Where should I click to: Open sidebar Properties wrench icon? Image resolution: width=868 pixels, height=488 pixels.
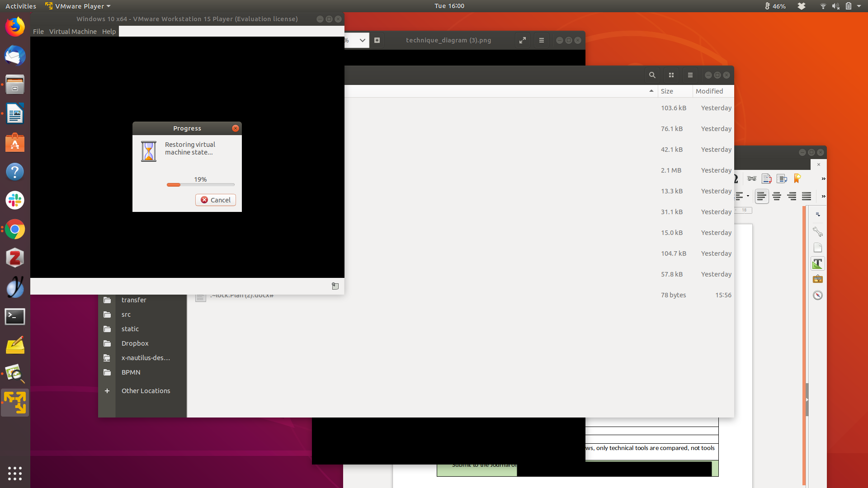click(x=817, y=232)
